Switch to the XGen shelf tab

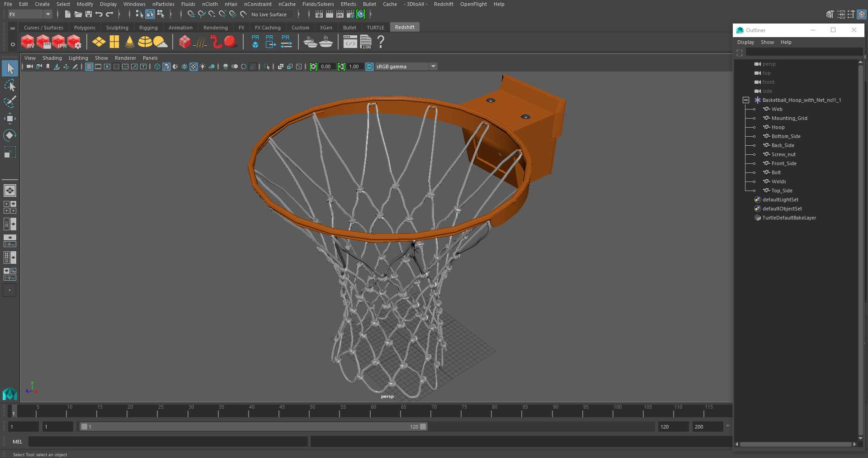pyautogui.click(x=326, y=28)
